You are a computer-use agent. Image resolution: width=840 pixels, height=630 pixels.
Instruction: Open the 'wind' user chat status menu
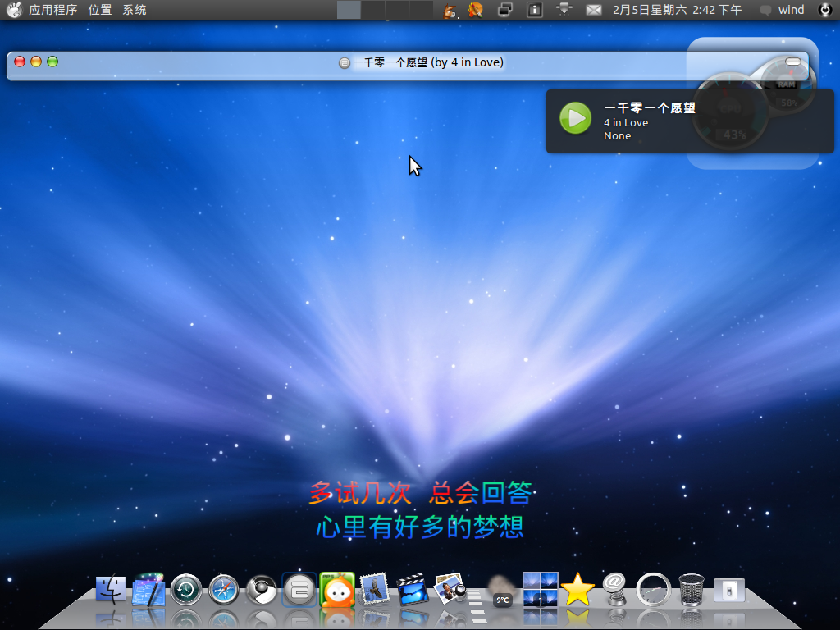tap(782, 10)
